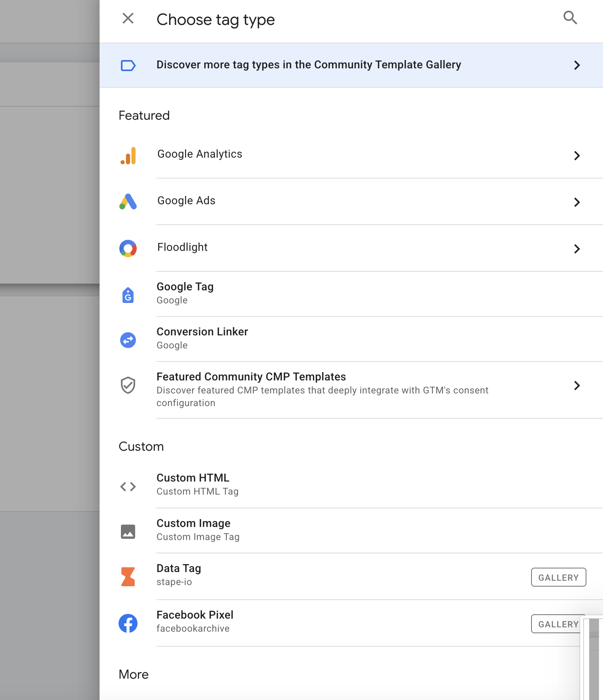Image resolution: width=603 pixels, height=700 pixels.
Task: Click the CMP Templates shield icon
Action: (128, 385)
